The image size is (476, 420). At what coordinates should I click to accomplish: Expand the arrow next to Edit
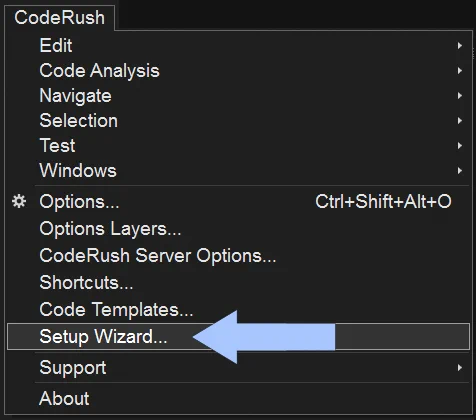460,45
